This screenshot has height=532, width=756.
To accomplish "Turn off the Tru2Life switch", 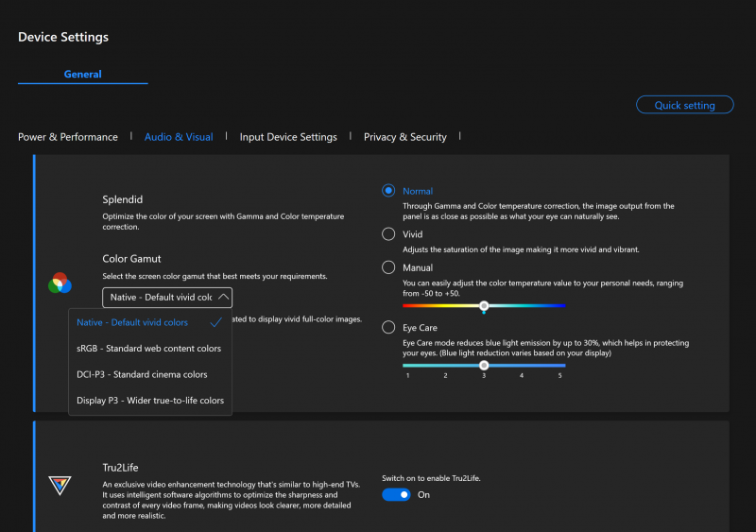I will tap(396, 494).
